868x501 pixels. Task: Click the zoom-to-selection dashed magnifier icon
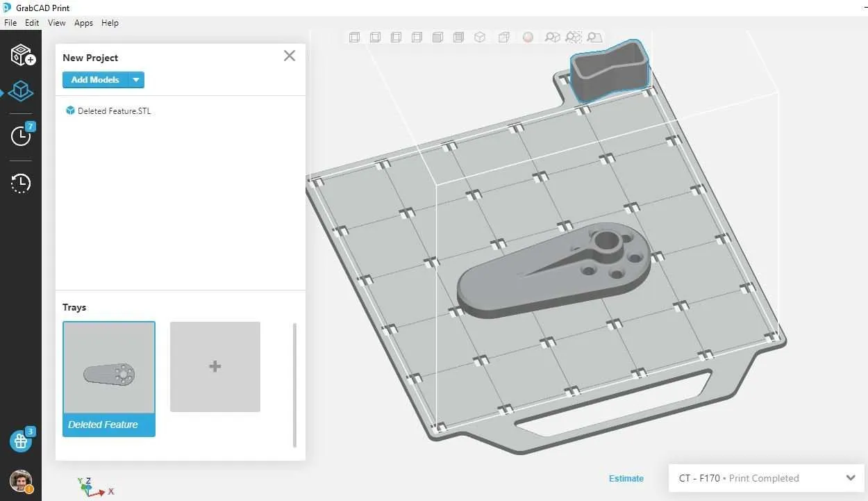coord(574,37)
